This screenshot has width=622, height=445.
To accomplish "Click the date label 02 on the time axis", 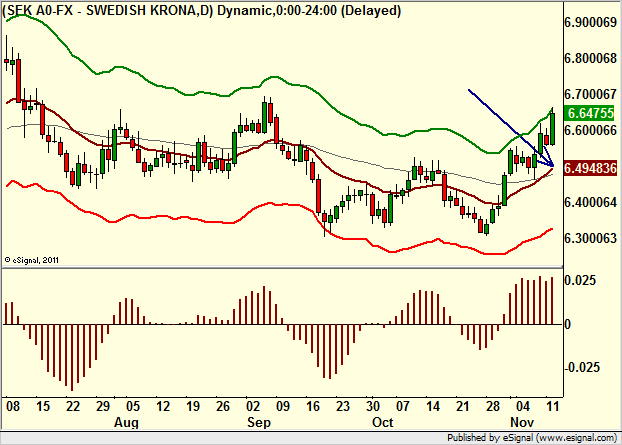I will click(253, 407).
